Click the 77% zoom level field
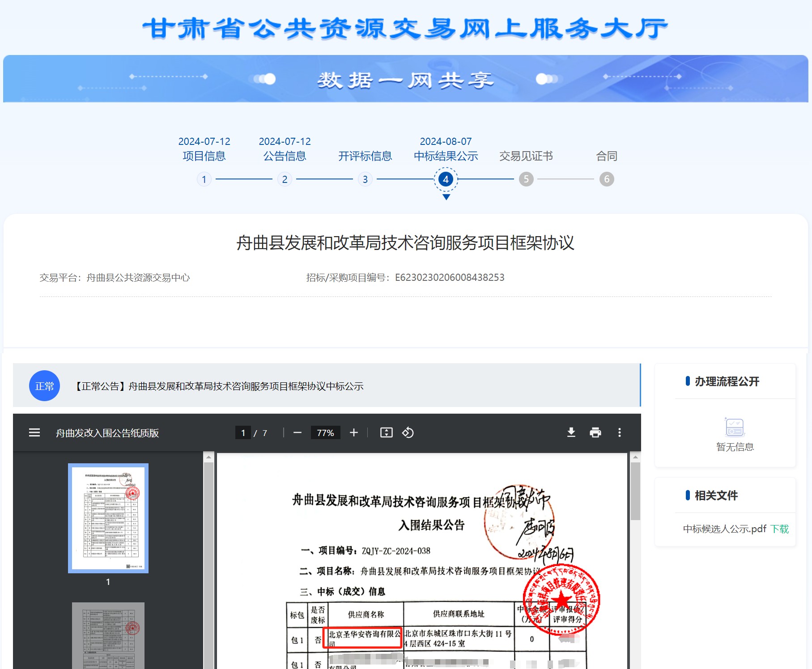Image resolution: width=812 pixels, height=669 pixels. point(325,432)
